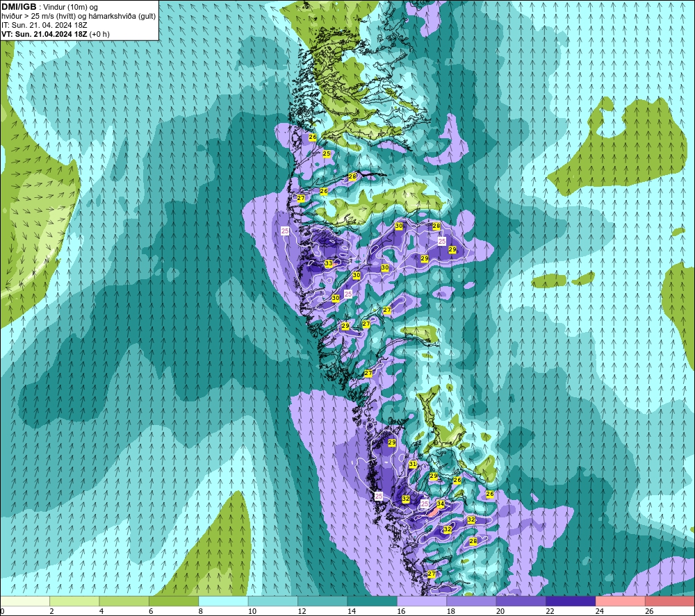Click the 24–26 m/s pink legend swatch

pyautogui.click(x=621, y=601)
